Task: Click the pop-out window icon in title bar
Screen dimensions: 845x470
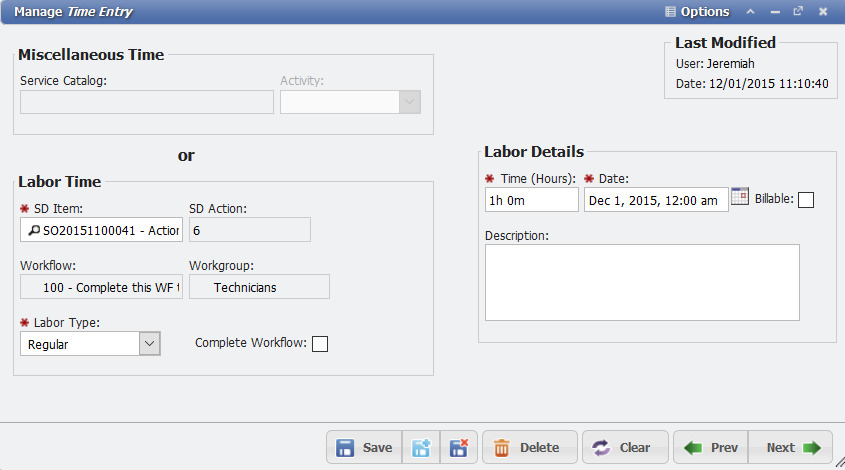Action: tap(798, 12)
